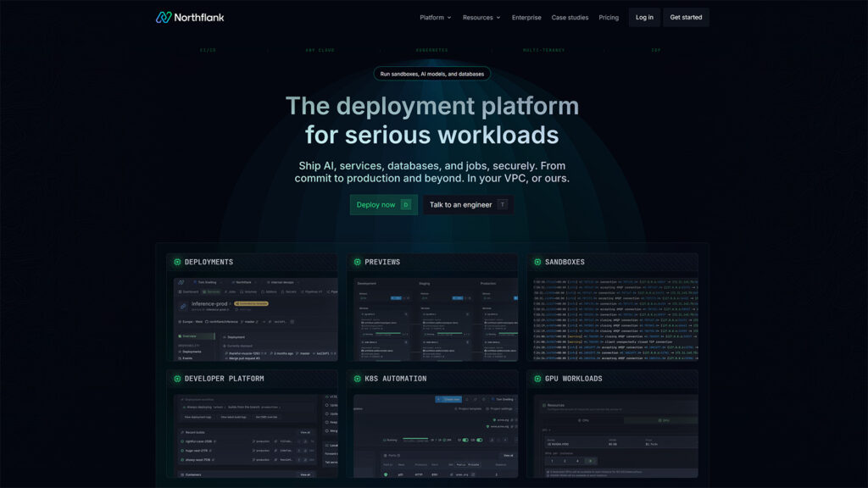Click the K8S AUTOMATION card heading

[x=395, y=379]
